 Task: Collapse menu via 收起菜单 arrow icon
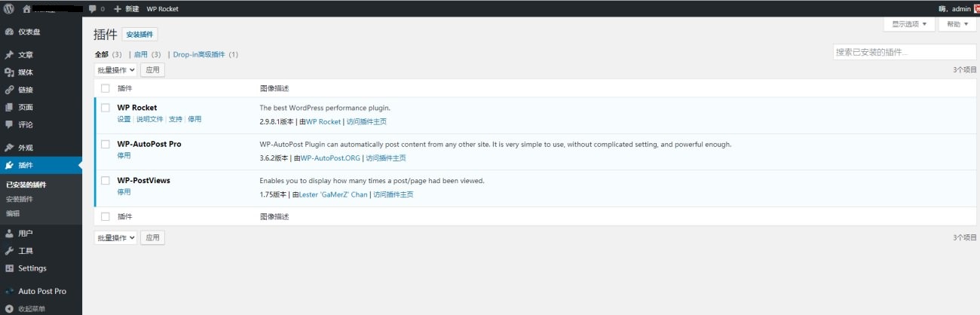[9, 309]
